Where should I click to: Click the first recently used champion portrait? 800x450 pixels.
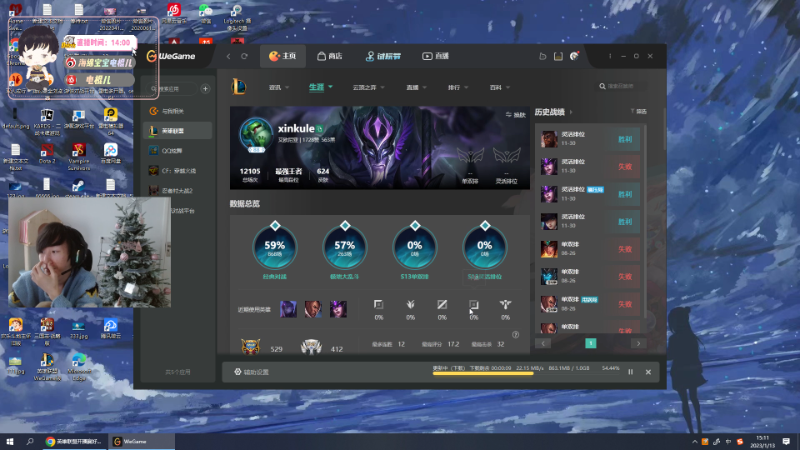click(x=288, y=309)
